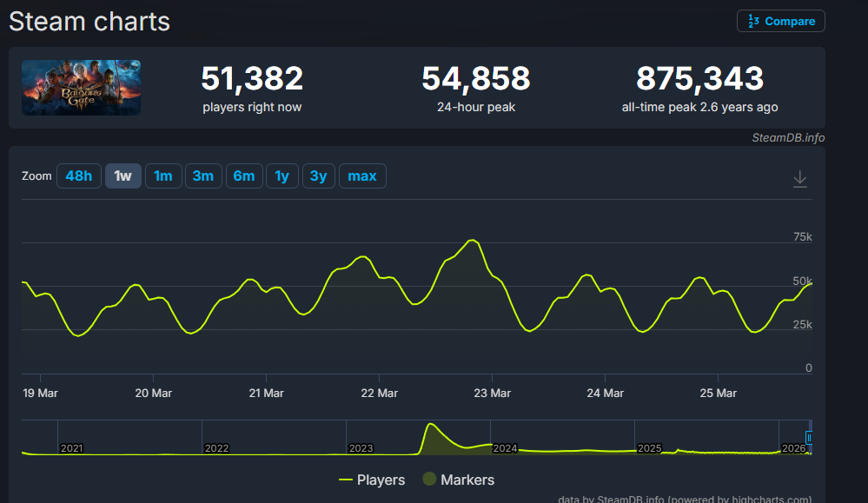
Task: Click the Baldur's Gate game thumbnail
Action: tap(81, 88)
